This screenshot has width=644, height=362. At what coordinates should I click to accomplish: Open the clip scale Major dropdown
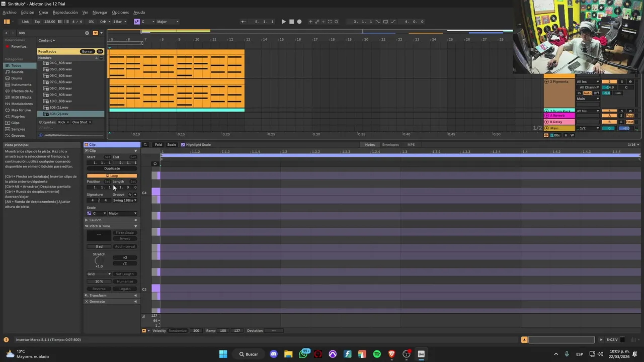122,213
